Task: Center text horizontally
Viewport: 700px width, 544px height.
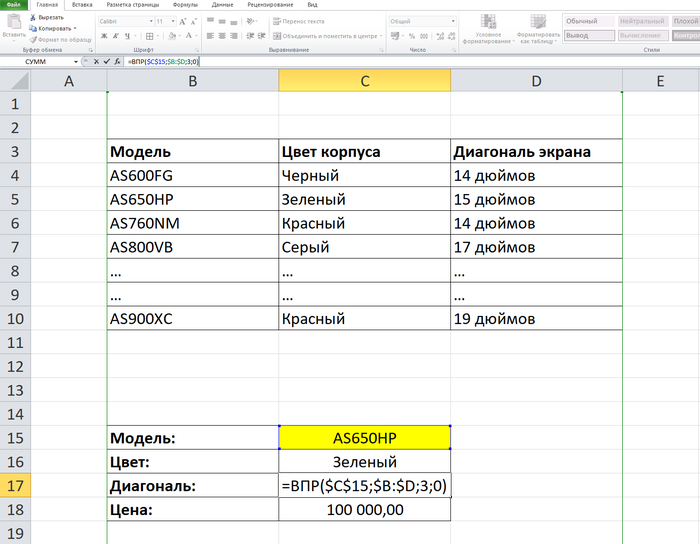Action: click(222, 36)
